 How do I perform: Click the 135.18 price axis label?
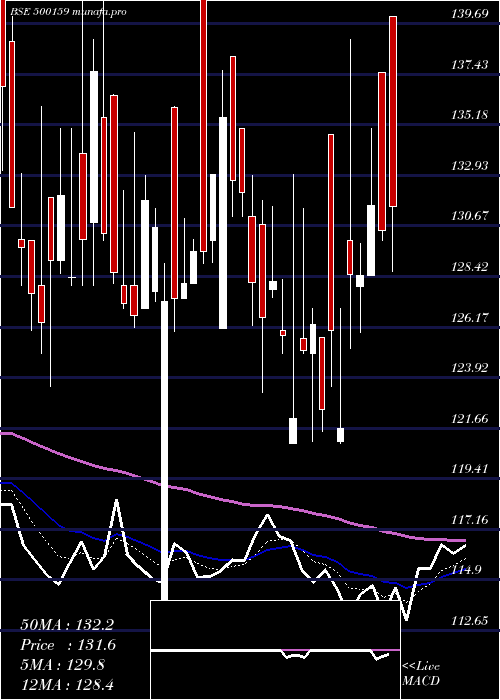[x=470, y=115]
